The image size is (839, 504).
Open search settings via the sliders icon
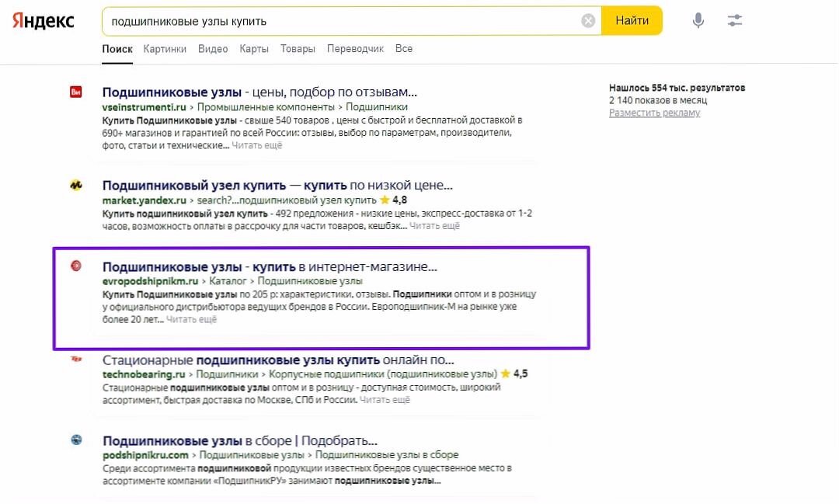point(734,21)
